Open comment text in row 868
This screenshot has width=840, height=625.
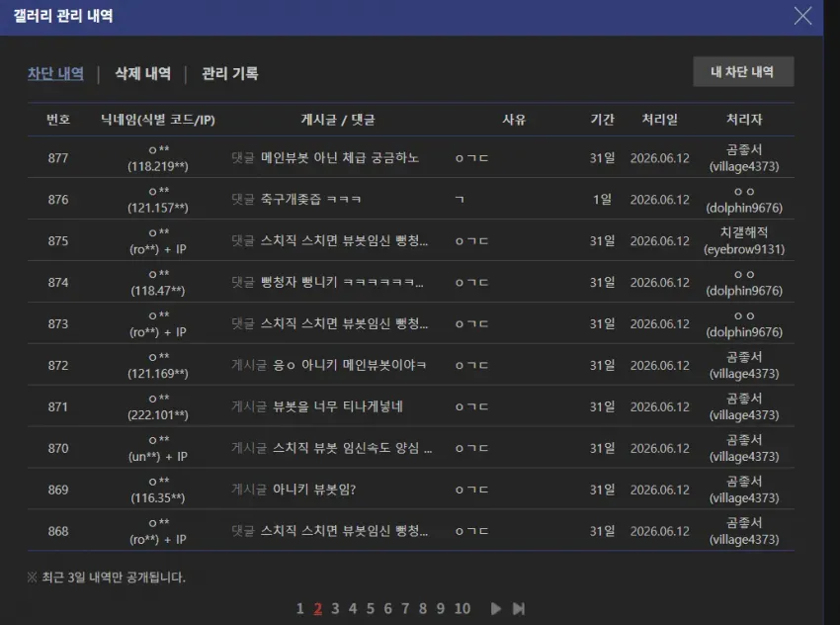point(344,531)
